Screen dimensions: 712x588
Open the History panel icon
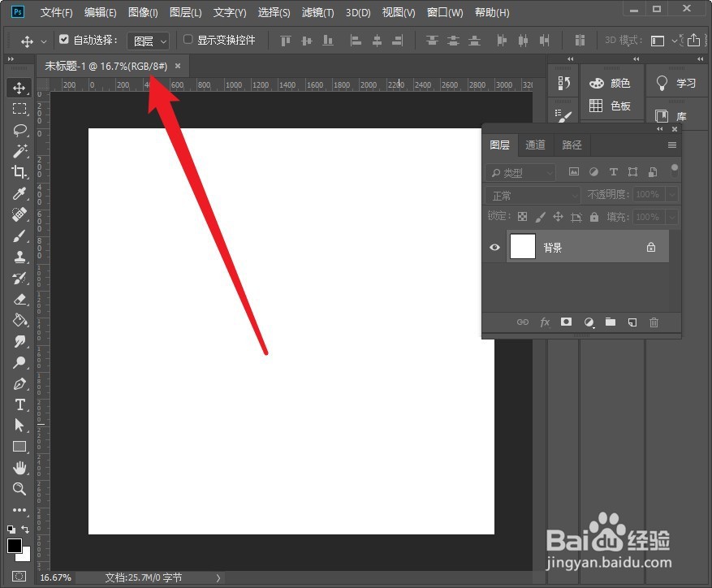pos(563,83)
